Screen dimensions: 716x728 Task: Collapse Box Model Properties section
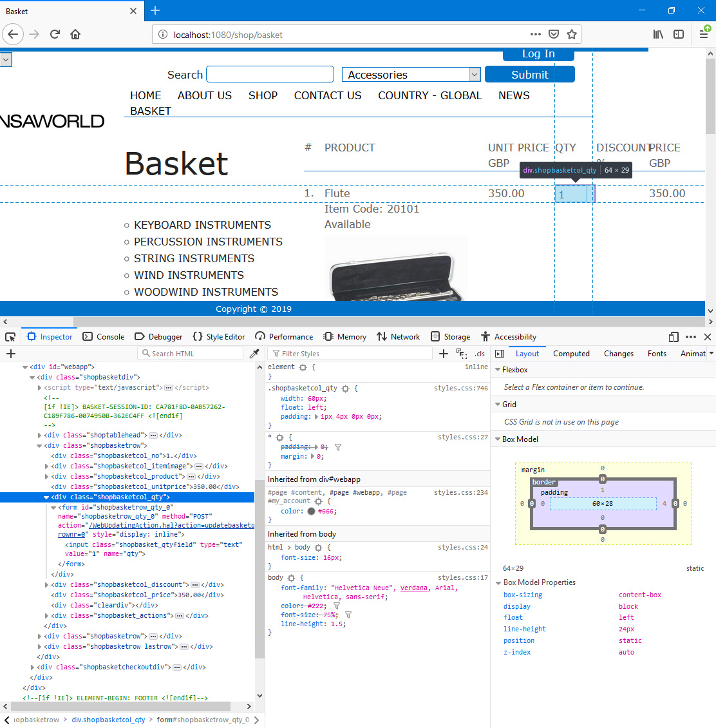pos(499,582)
